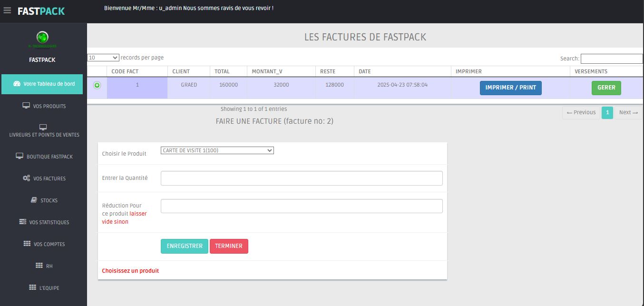
Task: Go to Next page
Action: click(x=628, y=113)
